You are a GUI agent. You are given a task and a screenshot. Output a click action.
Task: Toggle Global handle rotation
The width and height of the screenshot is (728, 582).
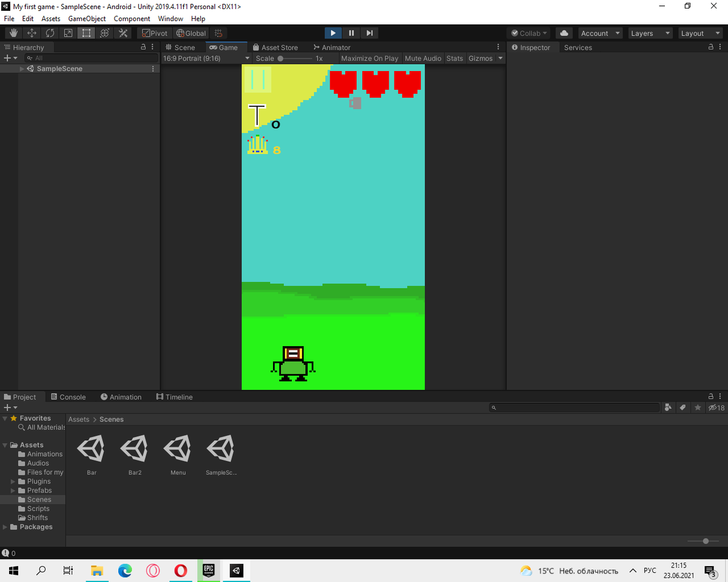coord(191,33)
